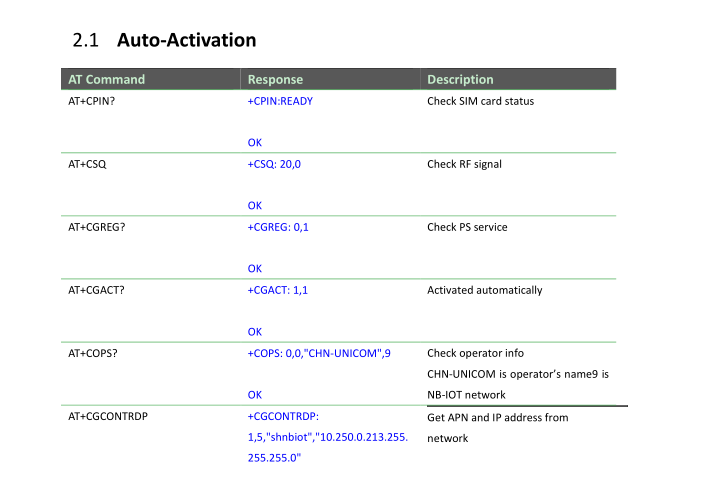Click the OK under +CPIN:READY

254,143
